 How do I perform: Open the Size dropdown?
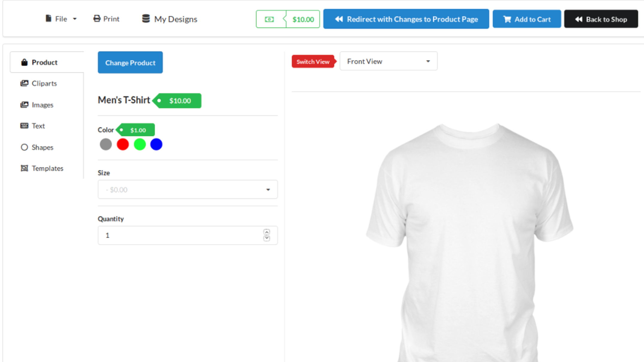click(x=187, y=189)
